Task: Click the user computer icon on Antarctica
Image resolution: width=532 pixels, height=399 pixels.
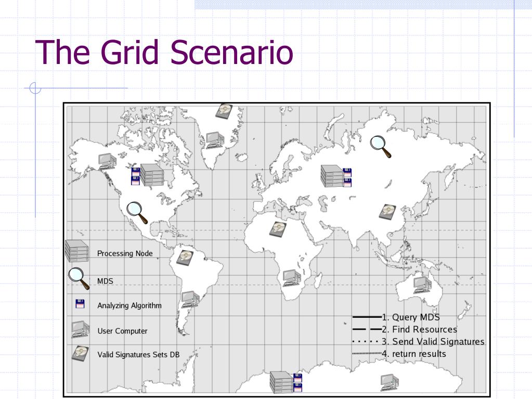Action: click(390, 382)
